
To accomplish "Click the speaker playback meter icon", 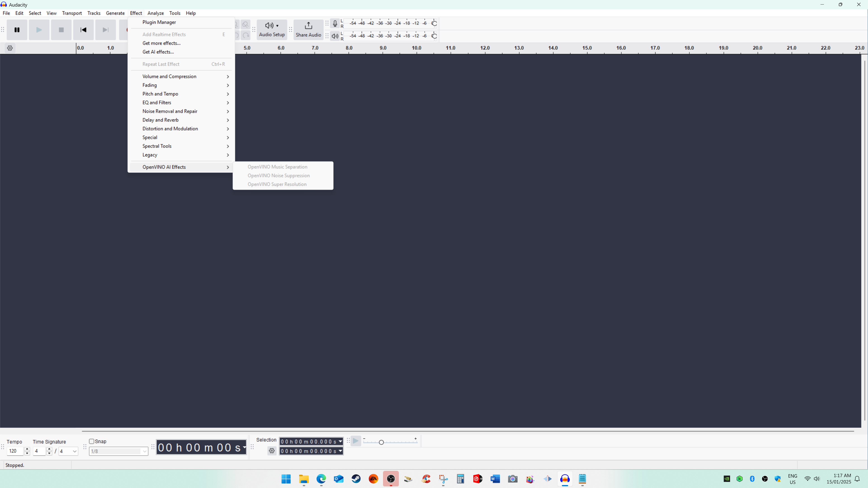I will point(335,36).
